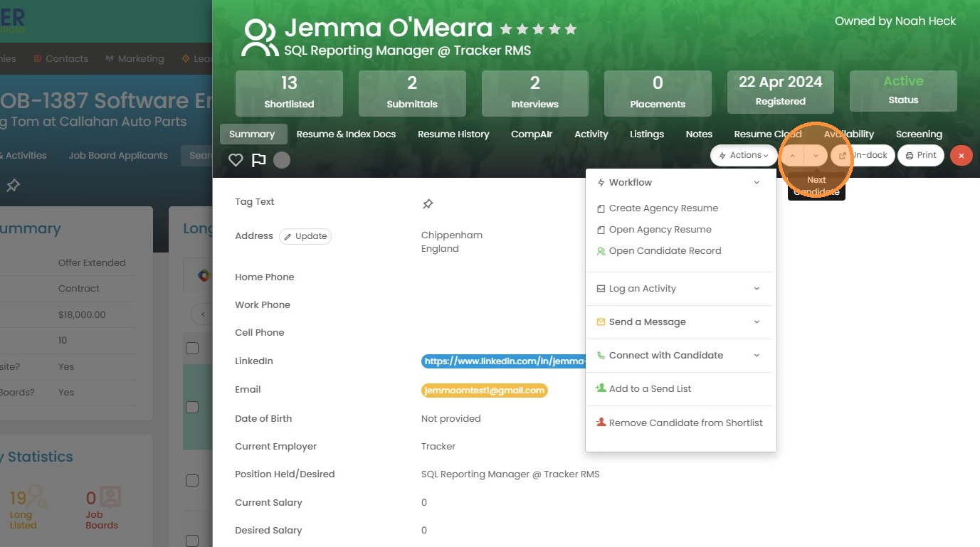Viewport: 980px width, 547px height.
Task: Open the Resume & Index Docs tab
Action: click(346, 134)
